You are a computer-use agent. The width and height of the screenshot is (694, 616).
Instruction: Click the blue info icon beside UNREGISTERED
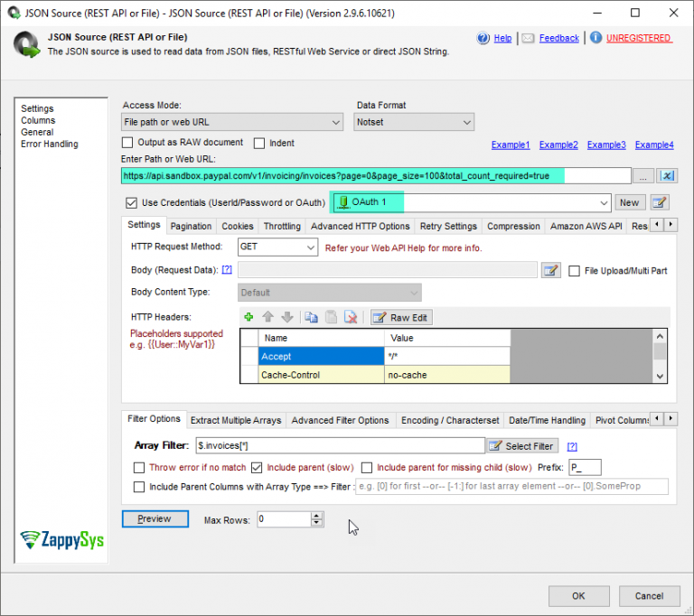coord(596,38)
